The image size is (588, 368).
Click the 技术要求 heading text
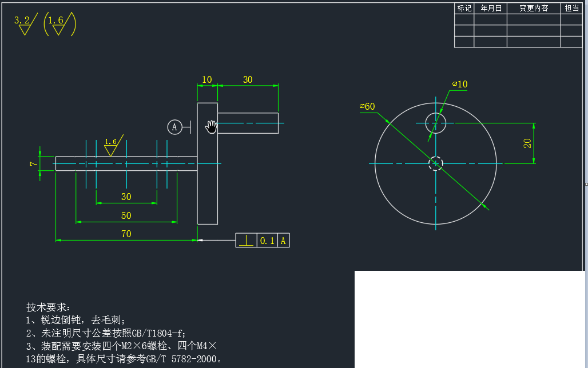pos(48,307)
